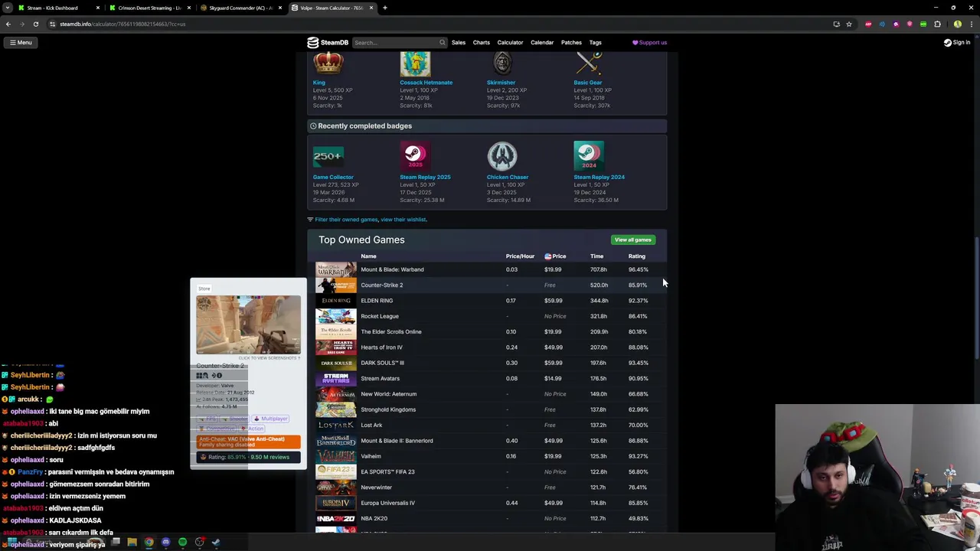
Task: Sort table by Name column header
Action: [x=368, y=256]
